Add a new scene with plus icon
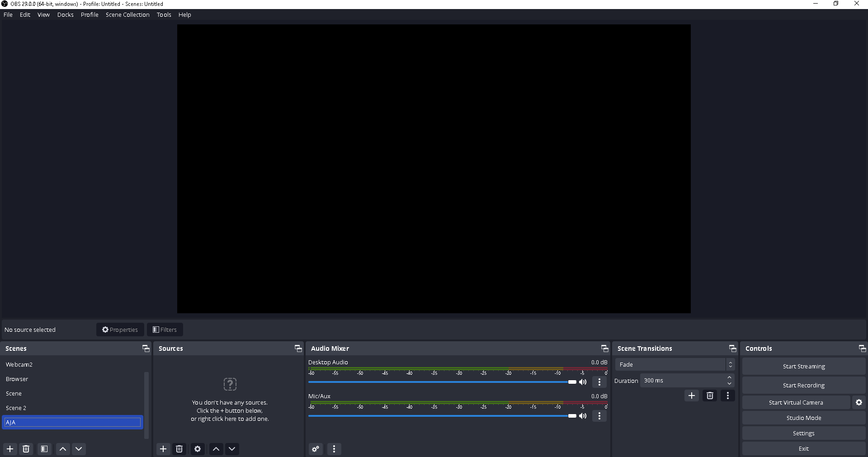Image resolution: width=868 pixels, height=457 pixels. [10, 449]
